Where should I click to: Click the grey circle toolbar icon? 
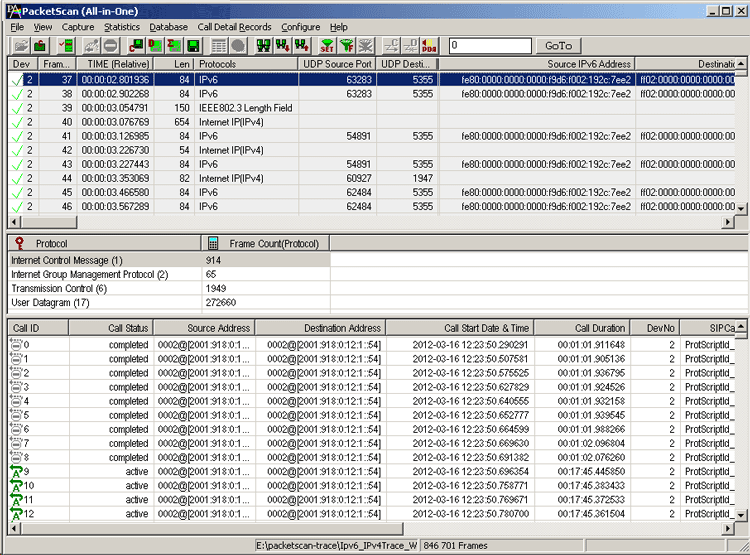238,46
